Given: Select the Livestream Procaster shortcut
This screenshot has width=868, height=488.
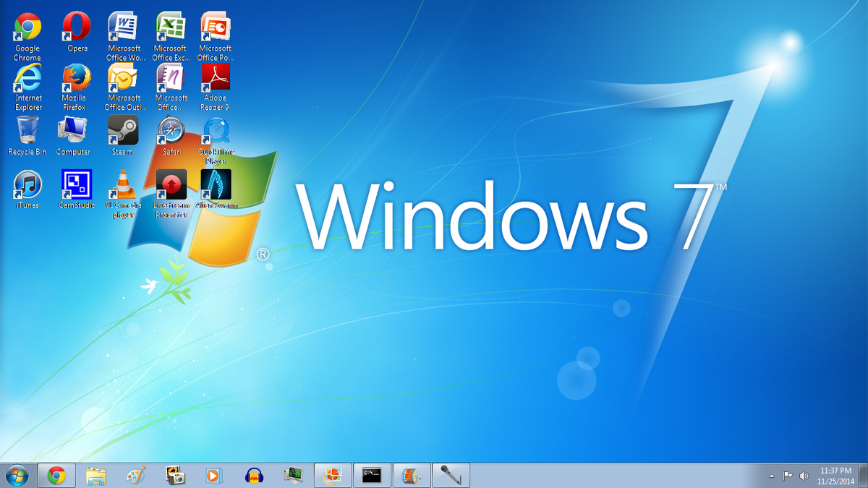Looking at the screenshot, I should pyautogui.click(x=171, y=194).
